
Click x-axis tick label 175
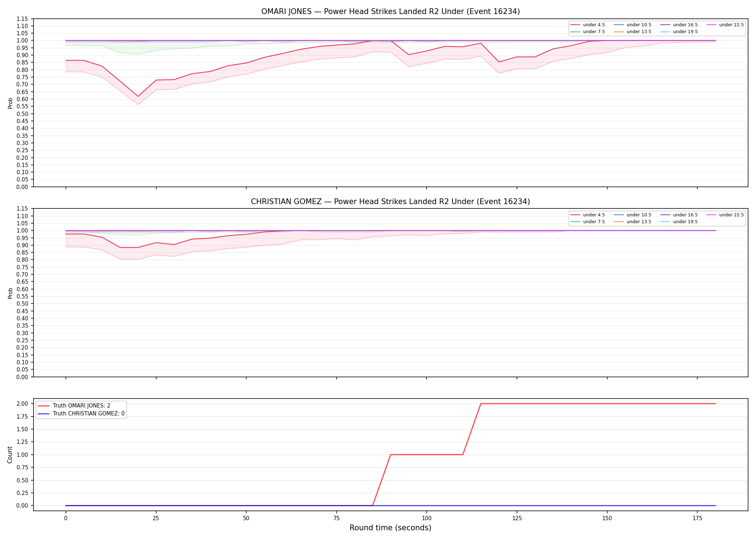[x=697, y=518]
